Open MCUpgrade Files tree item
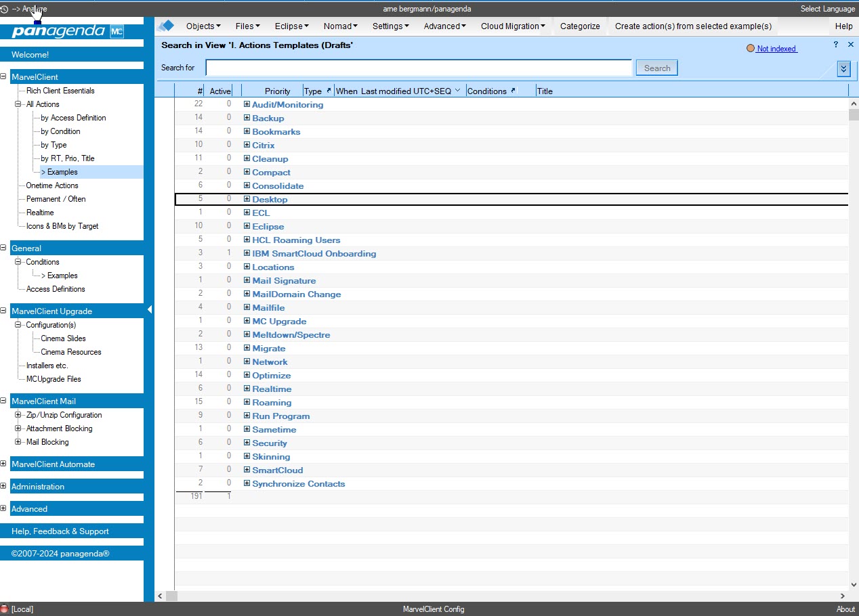Screen dimensions: 859x616 54,379
